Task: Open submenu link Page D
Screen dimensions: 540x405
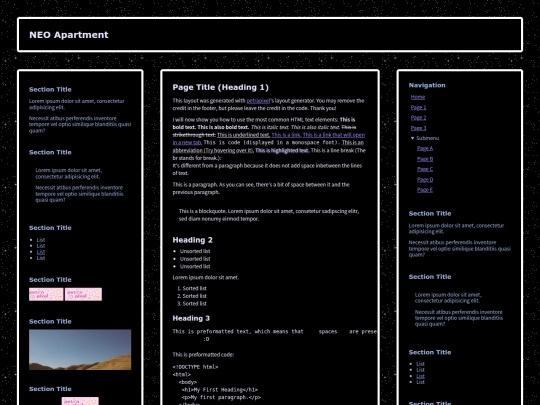Action: (x=425, y=179)
